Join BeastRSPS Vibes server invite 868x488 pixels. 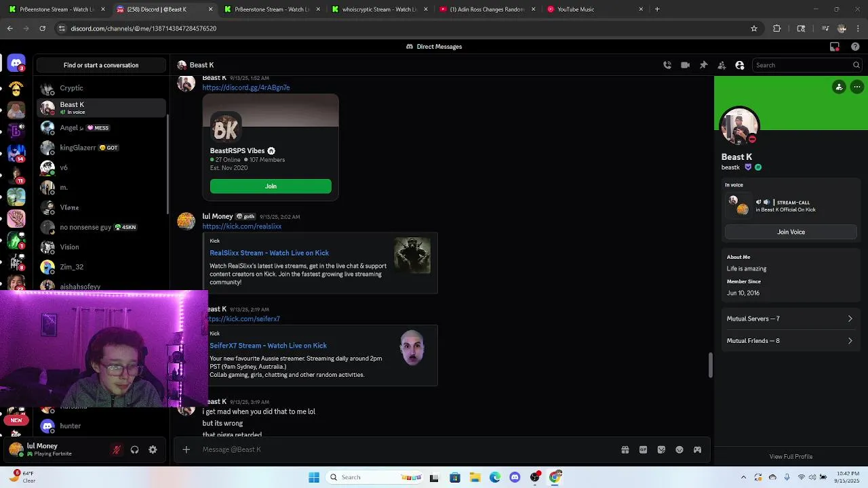pyautogui.click(x=271, y=186)
